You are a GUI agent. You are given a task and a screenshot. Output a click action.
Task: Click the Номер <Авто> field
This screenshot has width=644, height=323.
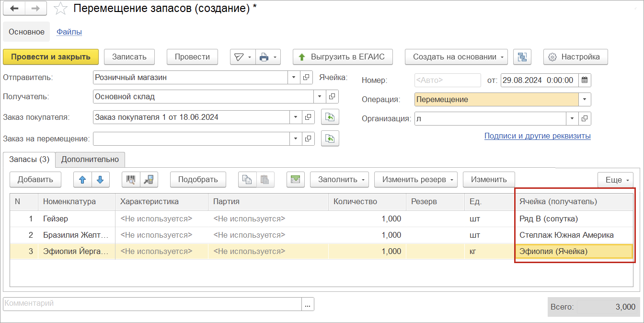(x=448, y=80)
